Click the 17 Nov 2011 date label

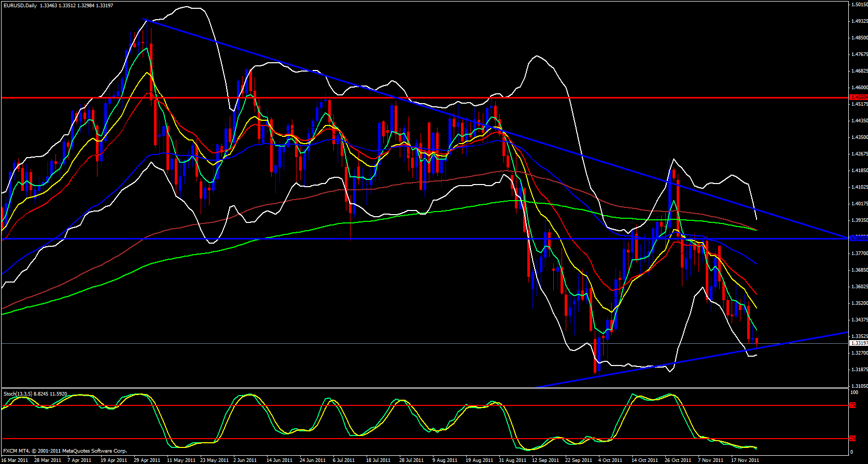(745, 460)
